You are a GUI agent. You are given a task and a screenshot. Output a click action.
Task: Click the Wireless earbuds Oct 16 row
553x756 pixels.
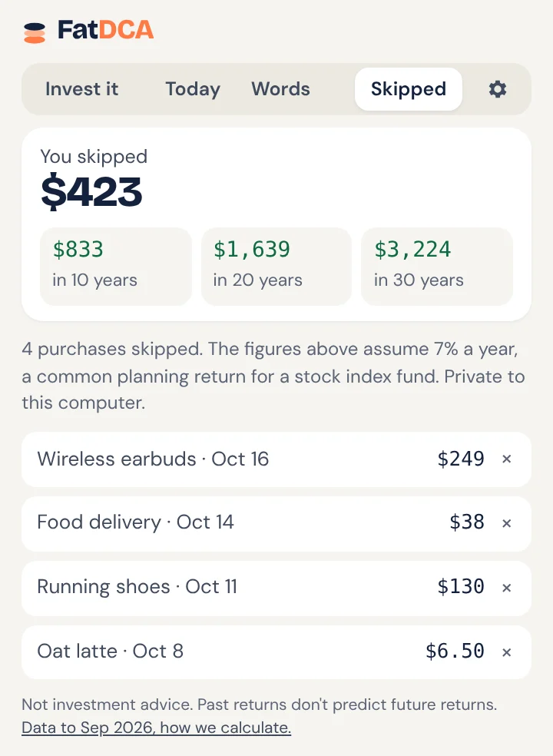tap(276, 459)
